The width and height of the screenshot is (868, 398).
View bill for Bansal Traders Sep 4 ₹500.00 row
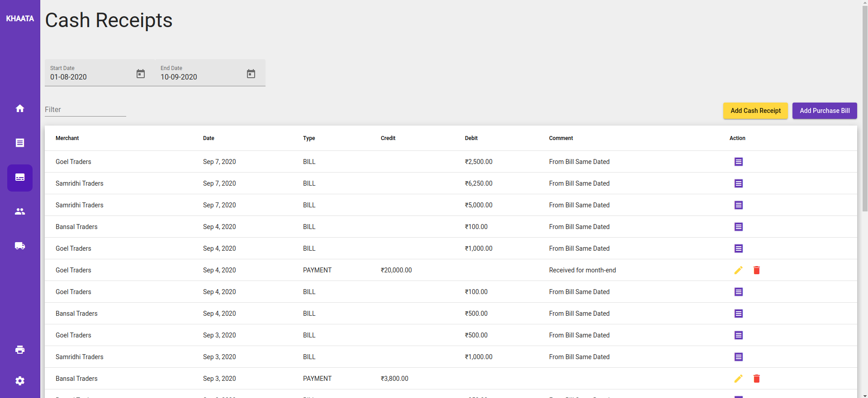[x=739, y=314]
